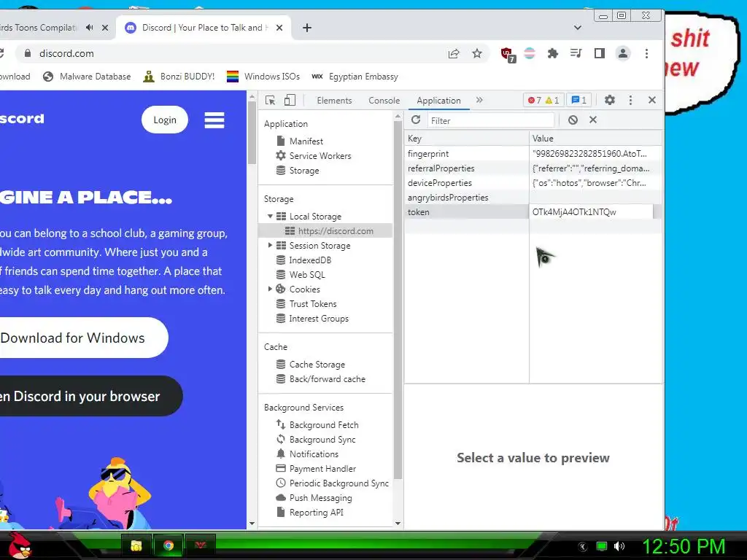Collapse the Local Storage tree node
747x560 pixels.
(x=270, y=216)
